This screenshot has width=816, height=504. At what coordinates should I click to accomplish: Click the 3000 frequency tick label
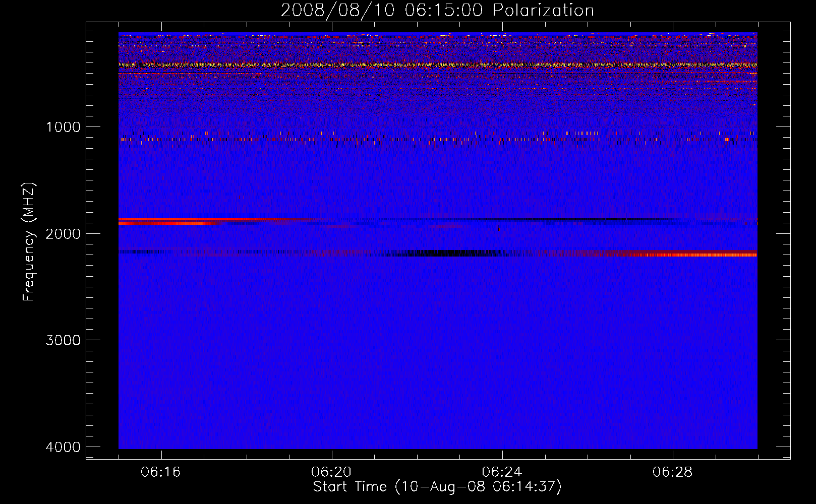tap(63, 340)
